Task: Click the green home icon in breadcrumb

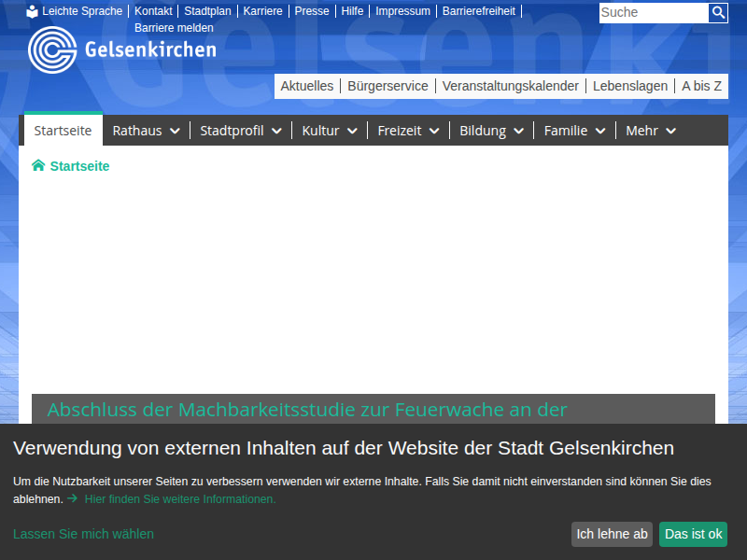Action: (x=38, y=165)
